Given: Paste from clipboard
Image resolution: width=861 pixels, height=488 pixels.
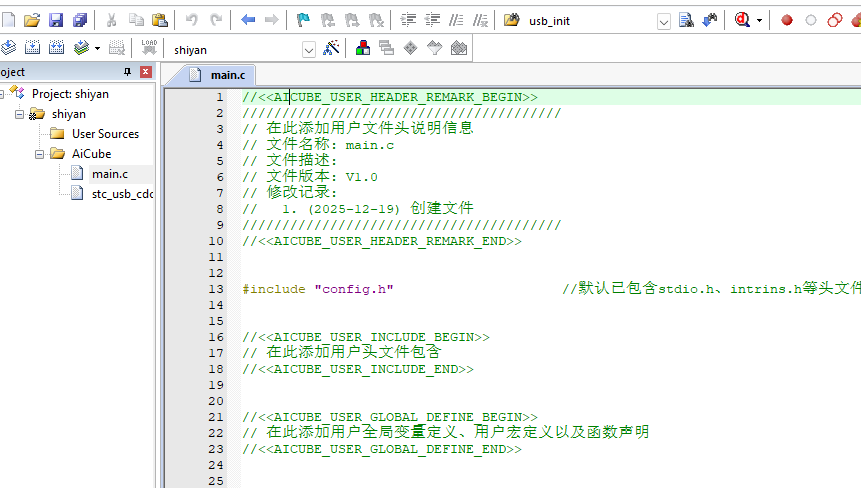Looking at the screenshot, I should (160, 20).
